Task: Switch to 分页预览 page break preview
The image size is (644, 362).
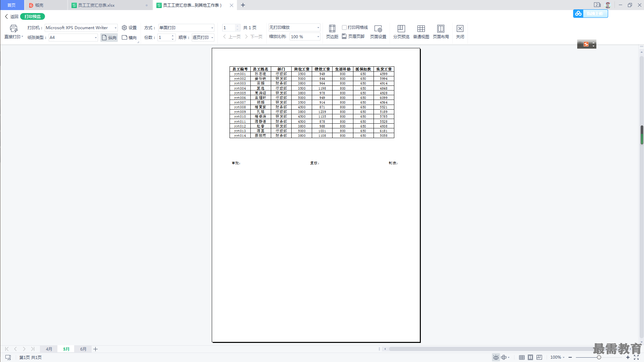Action: (401, 32)
